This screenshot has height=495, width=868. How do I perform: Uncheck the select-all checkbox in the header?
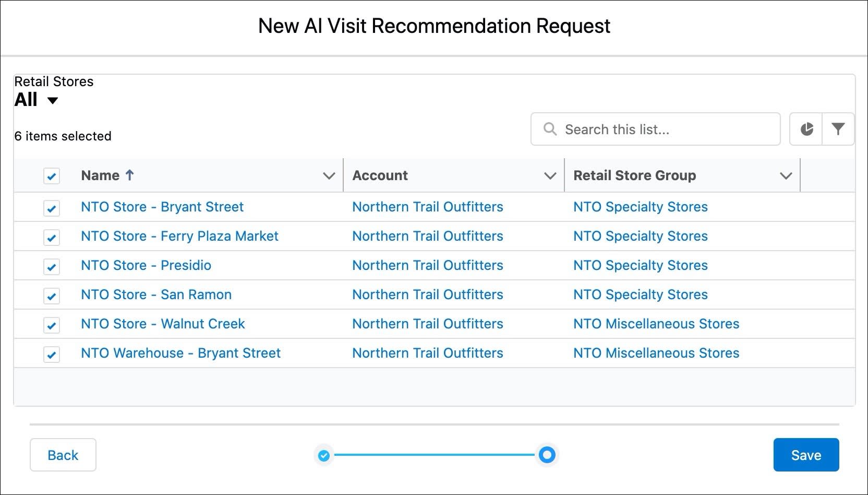51,176
